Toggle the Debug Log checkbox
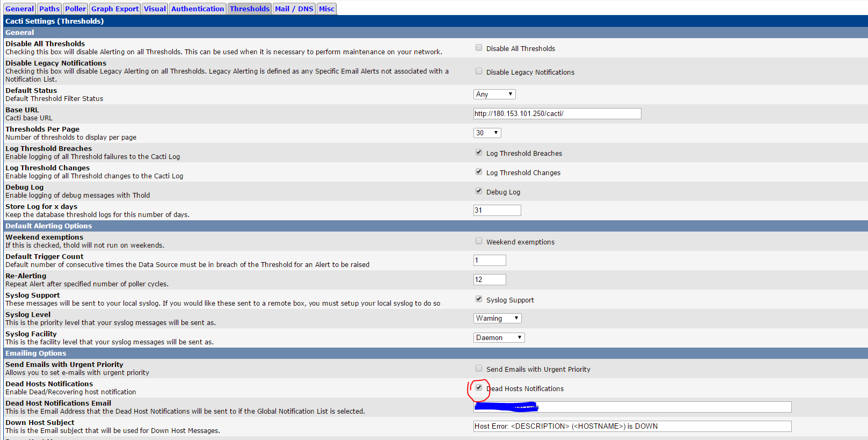The width and height of the screenshot is (868, 440). pyautogui.click(x=479, y=191)
